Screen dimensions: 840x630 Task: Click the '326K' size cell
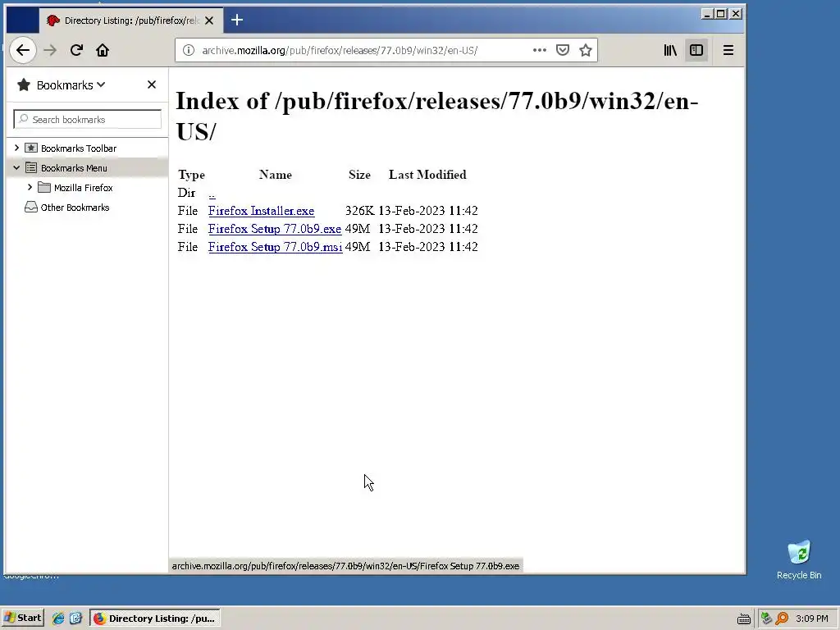(359, 211)
